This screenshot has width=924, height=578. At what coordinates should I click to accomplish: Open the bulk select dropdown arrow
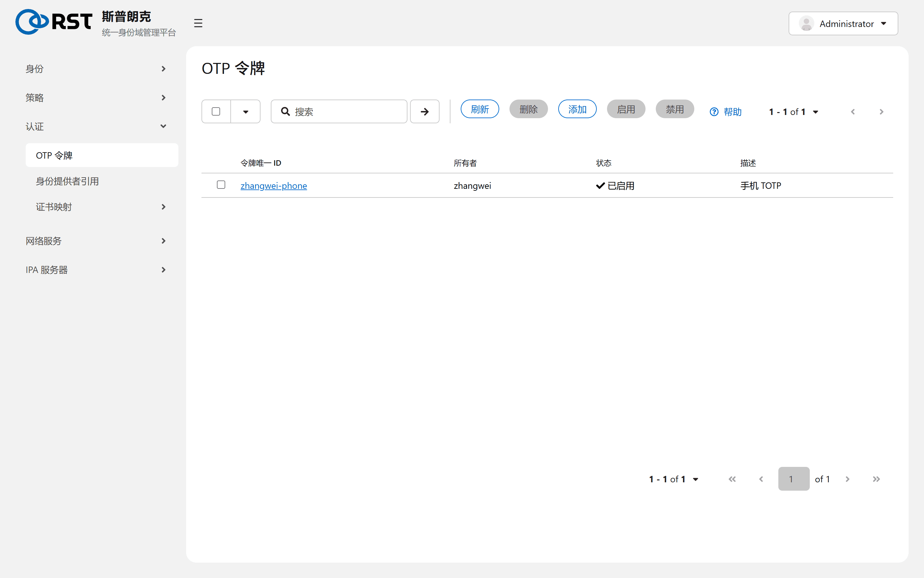click(245, 112)
